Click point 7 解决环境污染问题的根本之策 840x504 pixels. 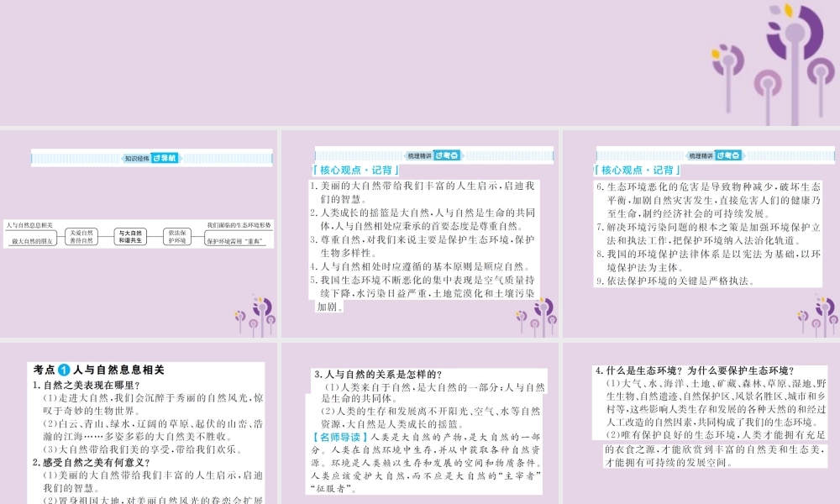(x=708, y=234)
